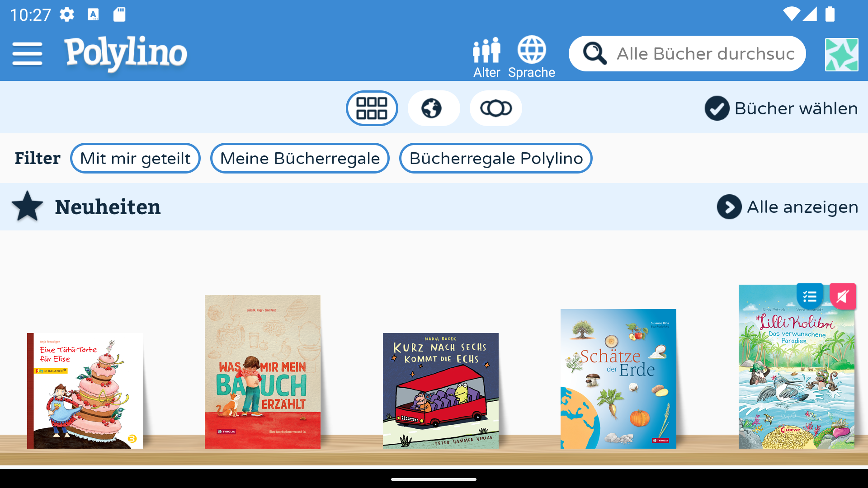Screen dimensions: 868x488
Task: Show all with Alle anzeigen
Action: [787, 207]
